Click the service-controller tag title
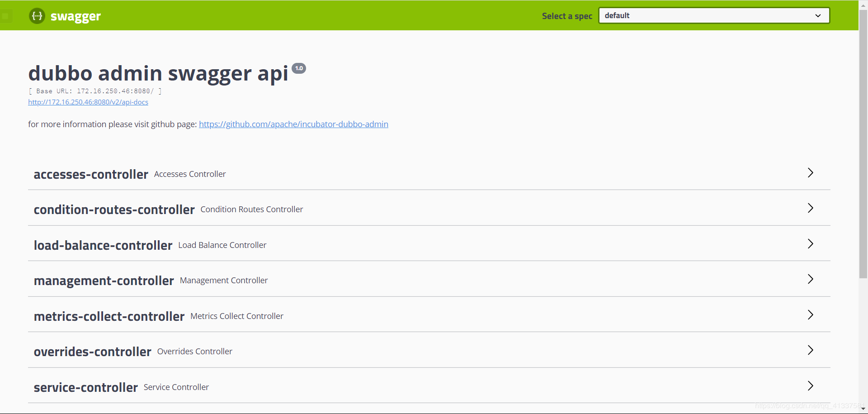Image resolution: width=868 pixels, height=414 pixels. click(85, 387)
